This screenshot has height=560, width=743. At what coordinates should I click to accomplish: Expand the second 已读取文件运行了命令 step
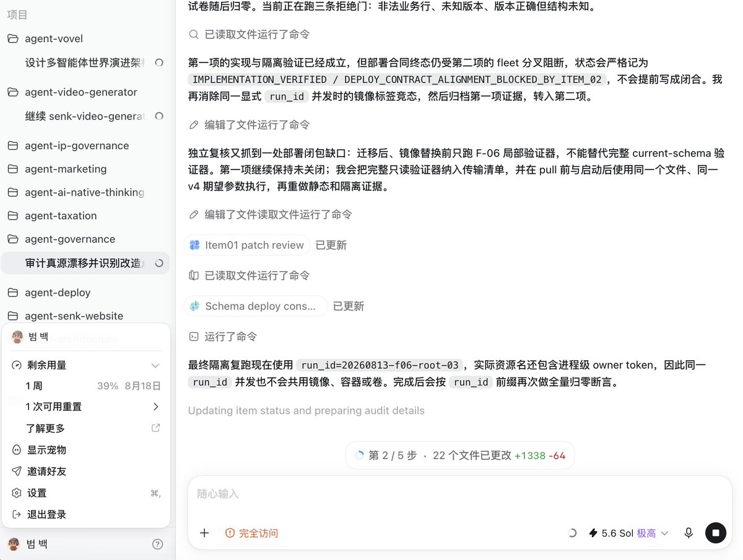tap(250, 275)
